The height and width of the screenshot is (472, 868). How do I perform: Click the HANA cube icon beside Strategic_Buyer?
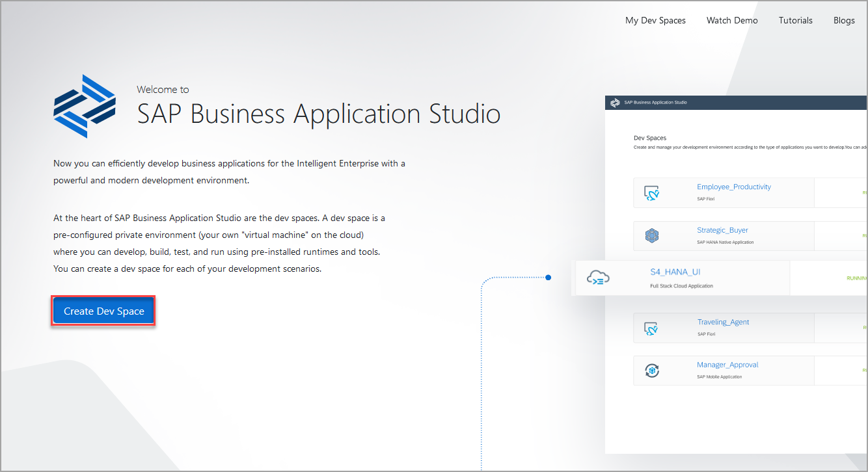652,236
